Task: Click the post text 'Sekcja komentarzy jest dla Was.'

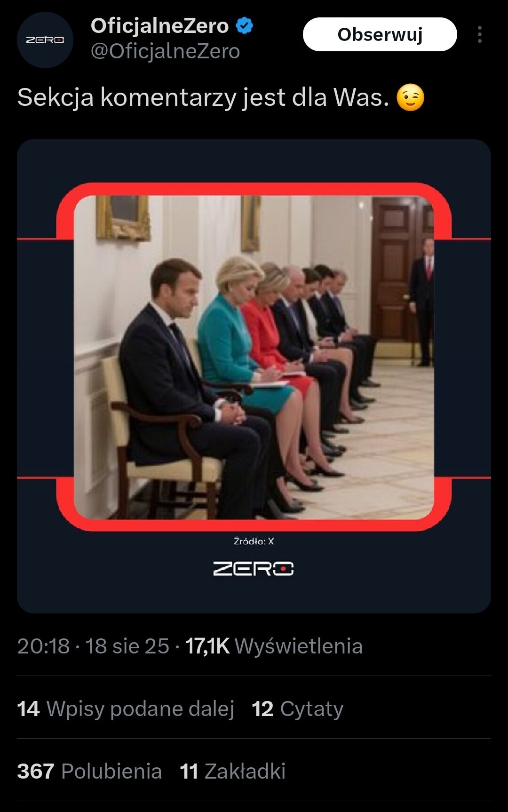Action: coord(203,98)
